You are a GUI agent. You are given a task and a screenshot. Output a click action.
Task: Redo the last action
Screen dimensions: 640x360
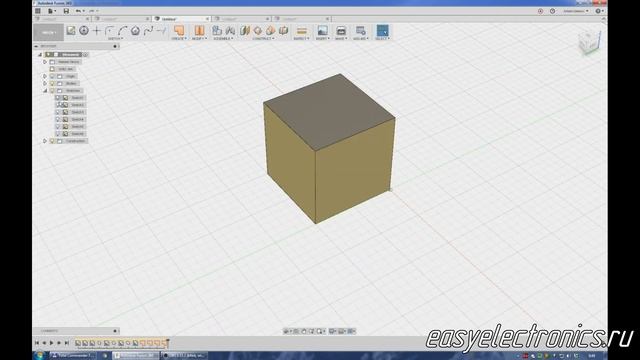[x=91, y=11]
